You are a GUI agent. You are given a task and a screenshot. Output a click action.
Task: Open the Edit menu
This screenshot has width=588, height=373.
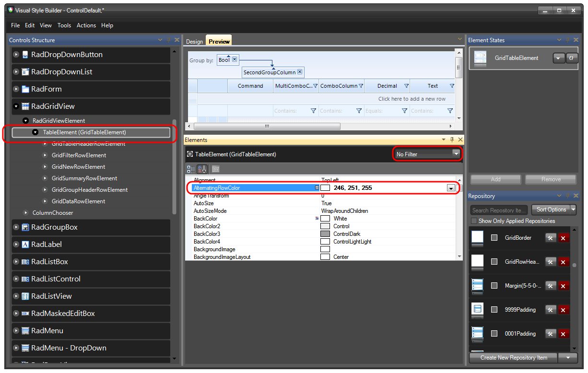[30, 25]
